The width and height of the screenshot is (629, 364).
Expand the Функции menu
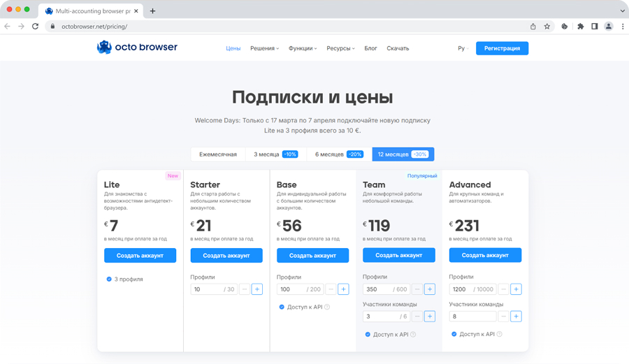(x=303, y=48)
